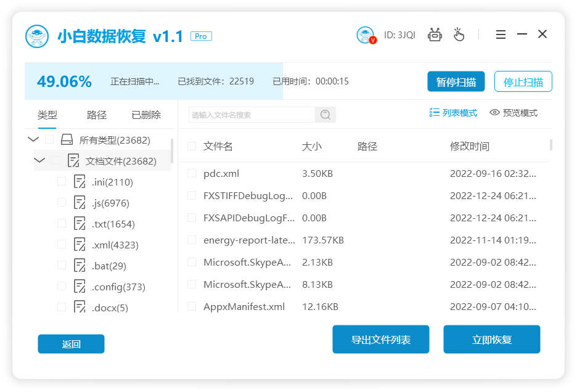577x392 pixels.
Task: Open the hand-click tutorial icon in title bar
Action: [x=459, y=35]
